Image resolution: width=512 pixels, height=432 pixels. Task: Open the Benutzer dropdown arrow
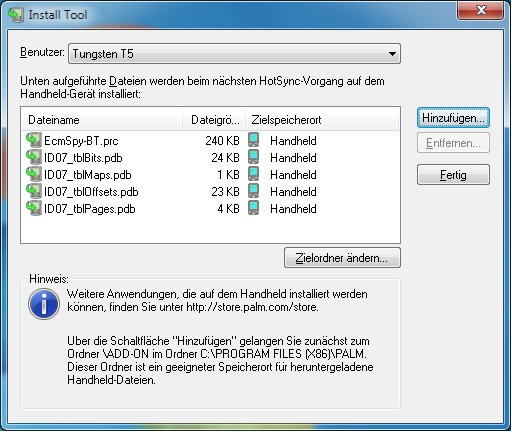click(392, 54)
